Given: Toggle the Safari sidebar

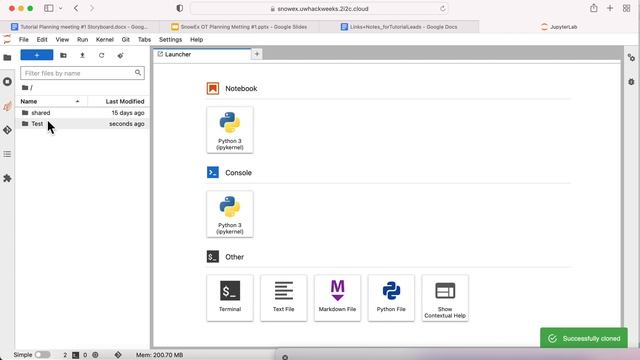Looking at the screenshot, I should [49, 8].
